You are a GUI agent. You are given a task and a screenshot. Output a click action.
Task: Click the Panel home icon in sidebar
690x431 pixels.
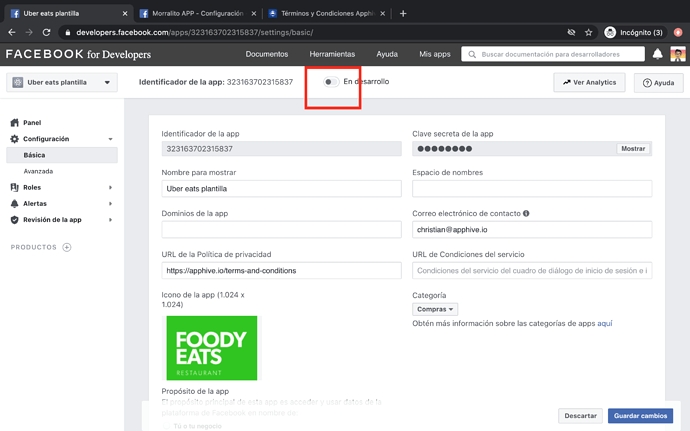15,122
